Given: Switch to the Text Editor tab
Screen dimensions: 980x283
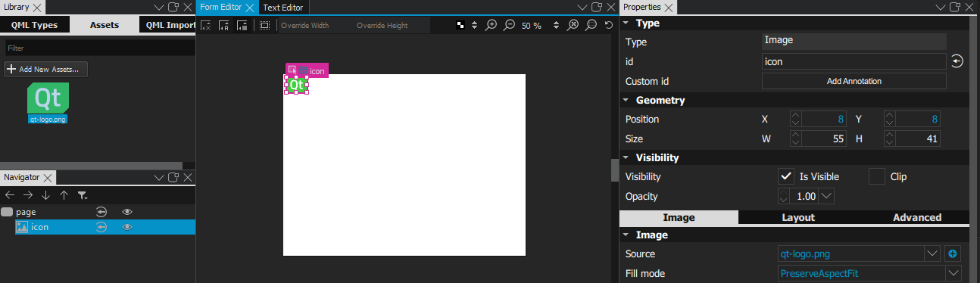Looking at the screenshot, I should click(x=283, y=7).
